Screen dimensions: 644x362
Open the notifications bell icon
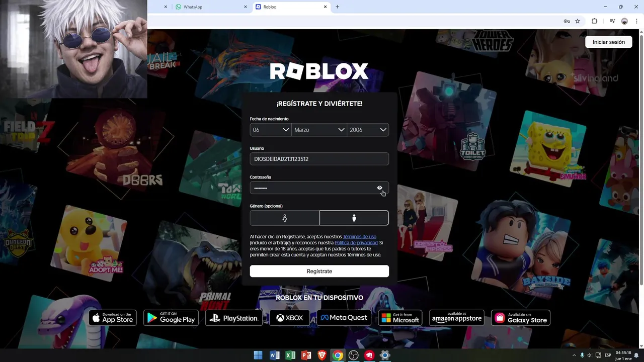tap(636, 355)
